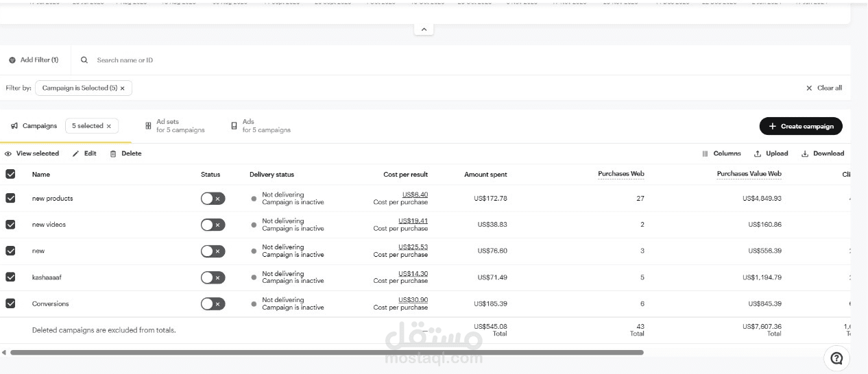868x374 pixels.
Task: Click the horizontal scrollbar under the table
Action: (326, 353)
